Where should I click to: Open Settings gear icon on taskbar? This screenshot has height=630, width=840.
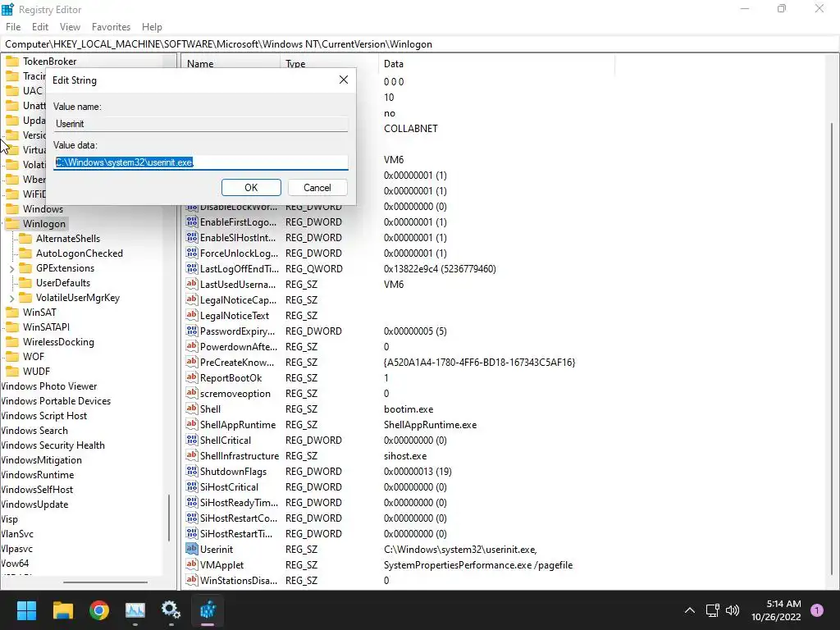click(171, 609)
